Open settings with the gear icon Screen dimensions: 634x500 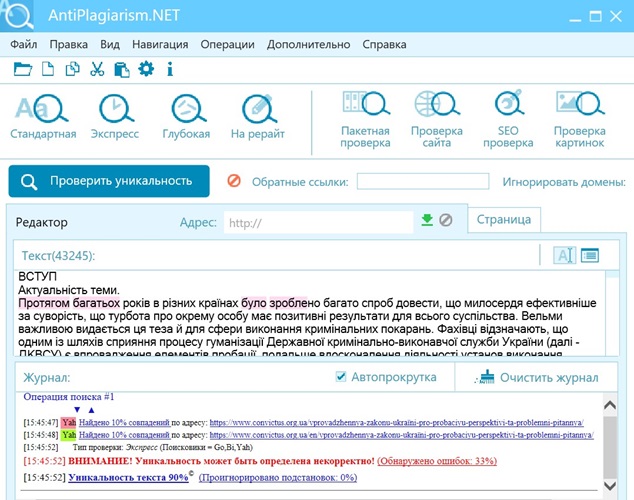tap(146, 69)
